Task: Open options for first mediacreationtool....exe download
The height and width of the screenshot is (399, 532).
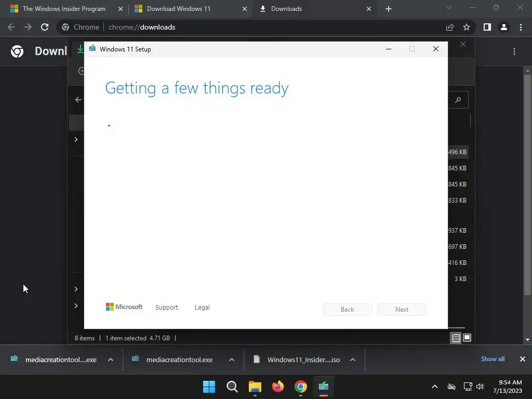Action: coord(111,360)
